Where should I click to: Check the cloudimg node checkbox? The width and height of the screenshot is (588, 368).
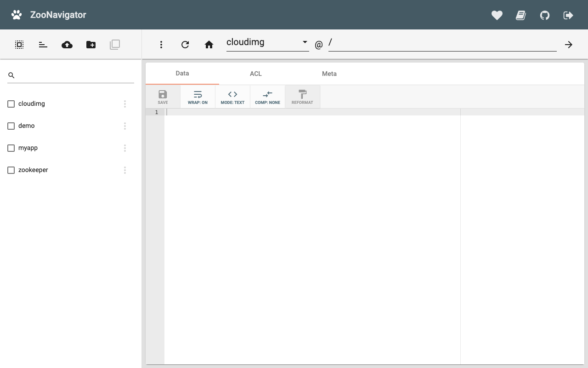(x=11, y=104)
